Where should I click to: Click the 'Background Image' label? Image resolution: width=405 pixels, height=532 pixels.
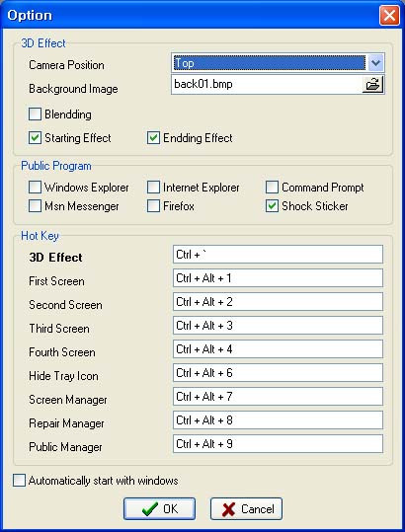click(x=73, y=89)
